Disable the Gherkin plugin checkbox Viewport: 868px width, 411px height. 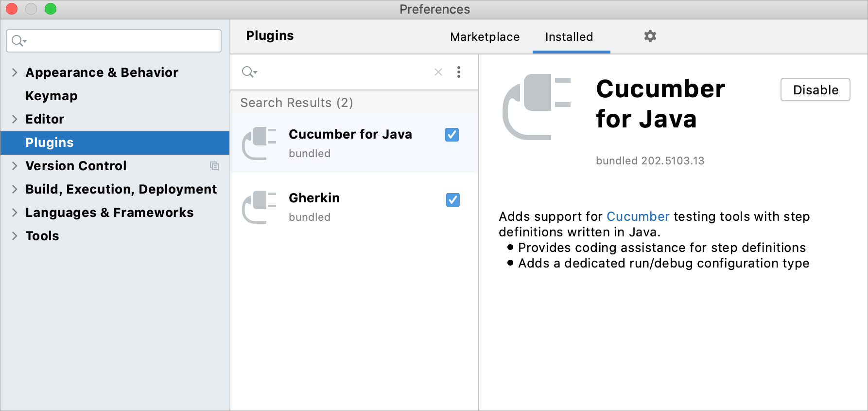click(x=452, y=200)
